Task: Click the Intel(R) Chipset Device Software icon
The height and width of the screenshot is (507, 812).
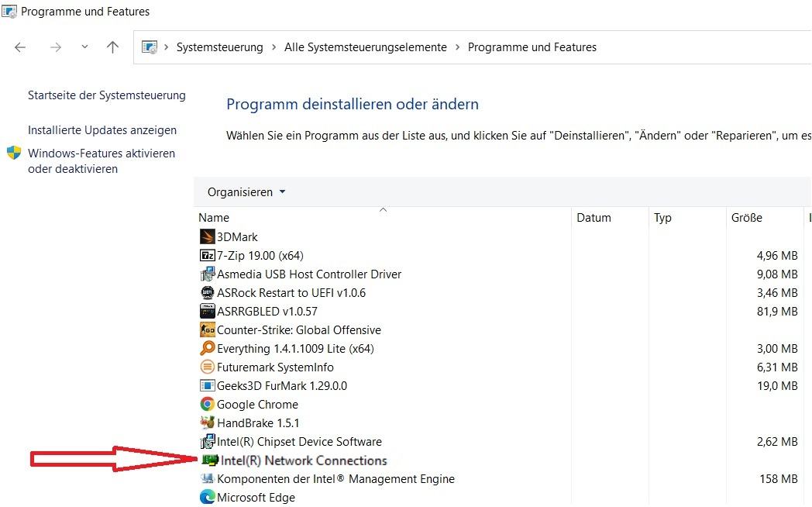Action: [207, 442]
